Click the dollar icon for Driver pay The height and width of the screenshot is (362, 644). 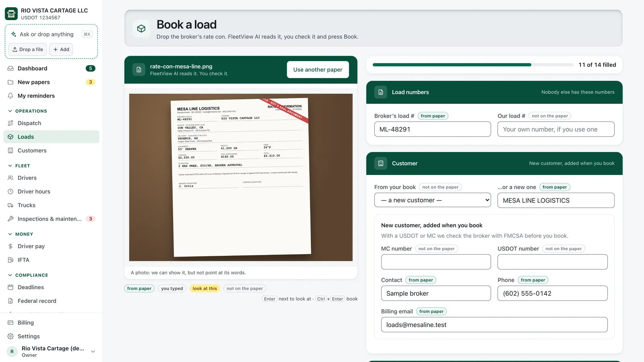(10, 246)
